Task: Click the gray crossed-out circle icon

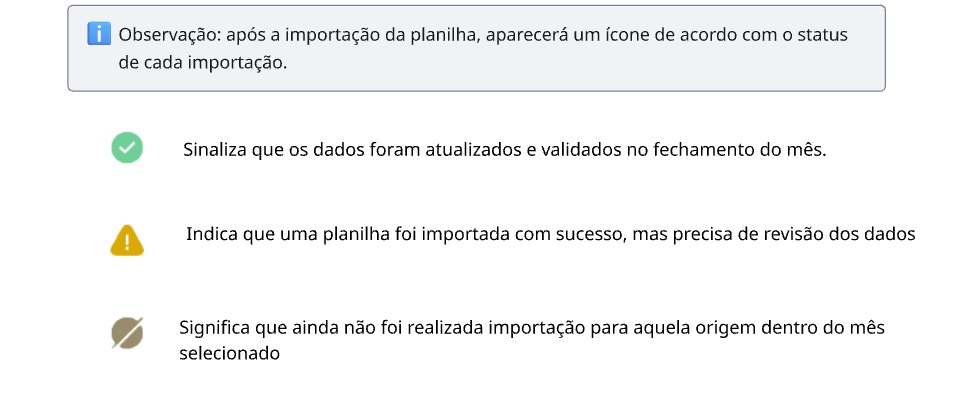Action: pyautogui.click(x=127, y=333)
